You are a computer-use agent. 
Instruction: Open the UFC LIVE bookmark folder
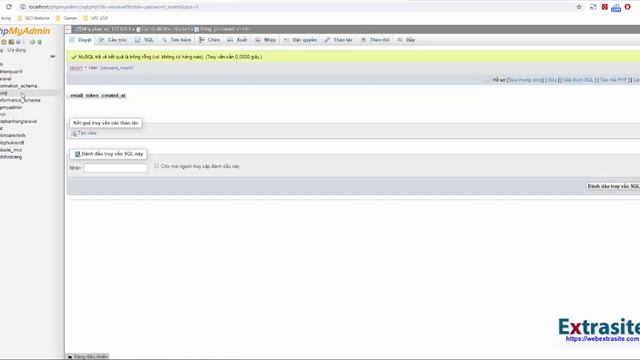[96, 18]
